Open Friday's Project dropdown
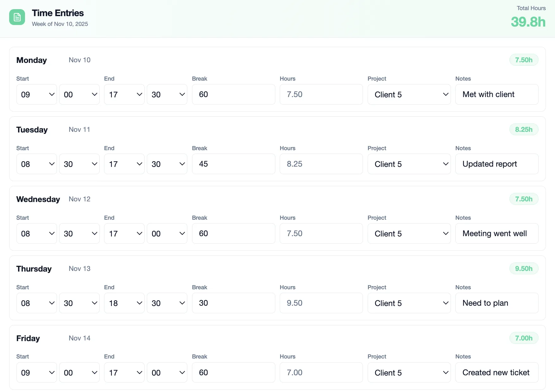This screenshot has width=555, height=392. [409, 373]
